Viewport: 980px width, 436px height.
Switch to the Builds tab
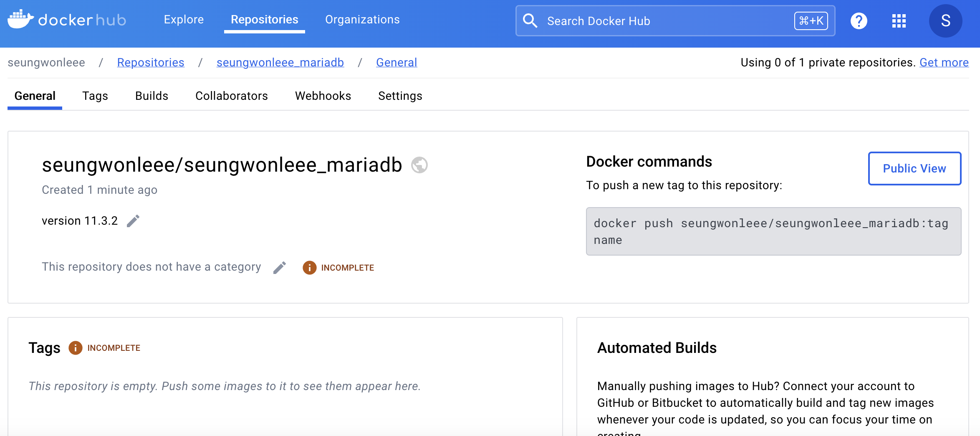[x=152, y=96]
